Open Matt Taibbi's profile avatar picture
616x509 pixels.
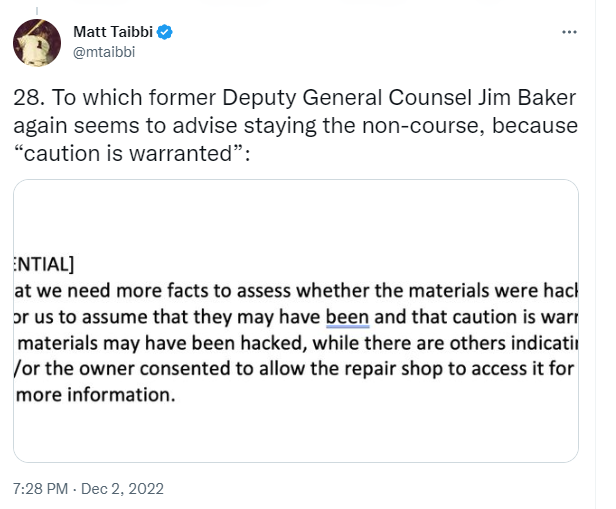pos(37,42)
